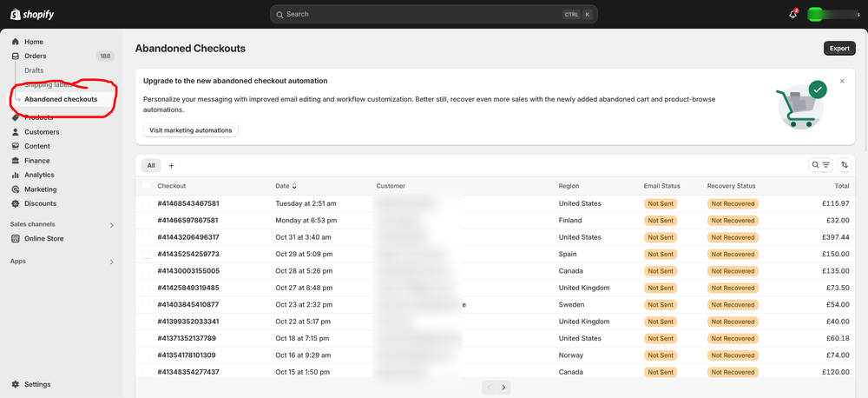
Task: Open checkout #41468543467581
Action: tap(188, 203)
